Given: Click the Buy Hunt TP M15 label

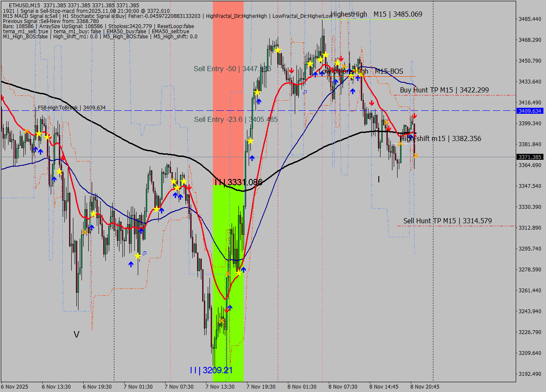Looking at the screenshot, I should [x=444, y=90].
